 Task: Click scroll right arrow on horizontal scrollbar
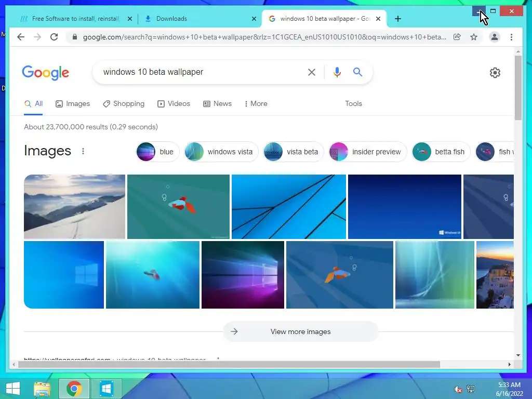(x=509, y=364)
